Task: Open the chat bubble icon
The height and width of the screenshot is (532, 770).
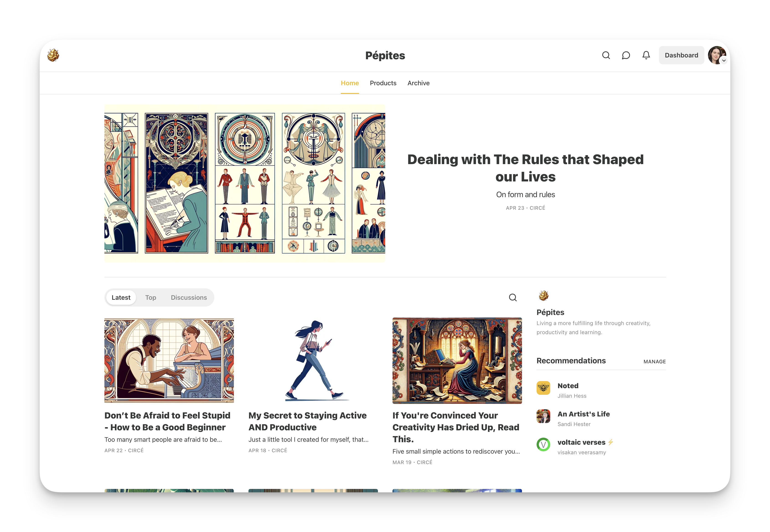Action: [x=626, y=55]
